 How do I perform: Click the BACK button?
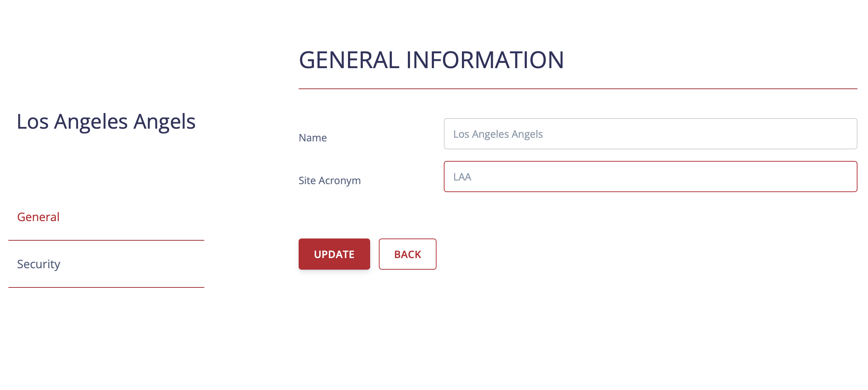(407, 254)
